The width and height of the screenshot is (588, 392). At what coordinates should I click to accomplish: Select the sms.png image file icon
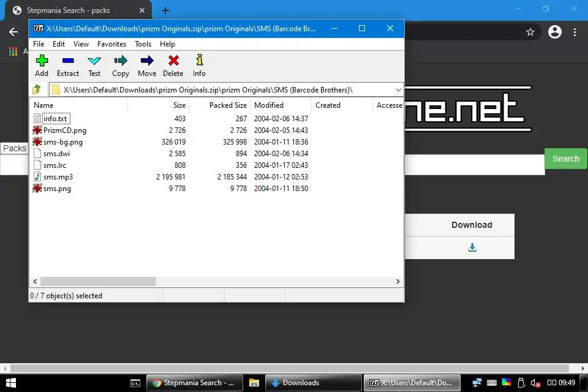click(x=37, y=188)
